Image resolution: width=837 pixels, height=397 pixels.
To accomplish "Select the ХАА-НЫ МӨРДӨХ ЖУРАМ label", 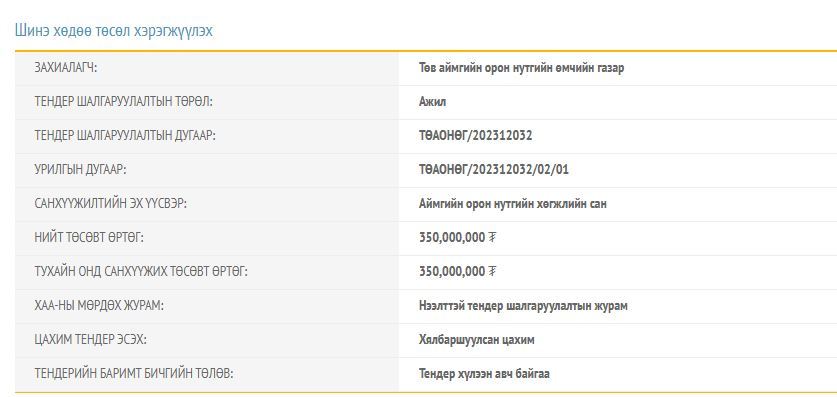I will click(99, 306).
